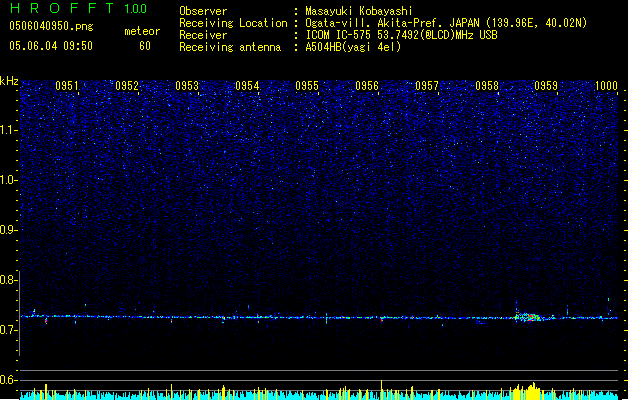The image size is (629, 400).
Task: Click the 0951 time marker
Action: click(x=67, y=86)
